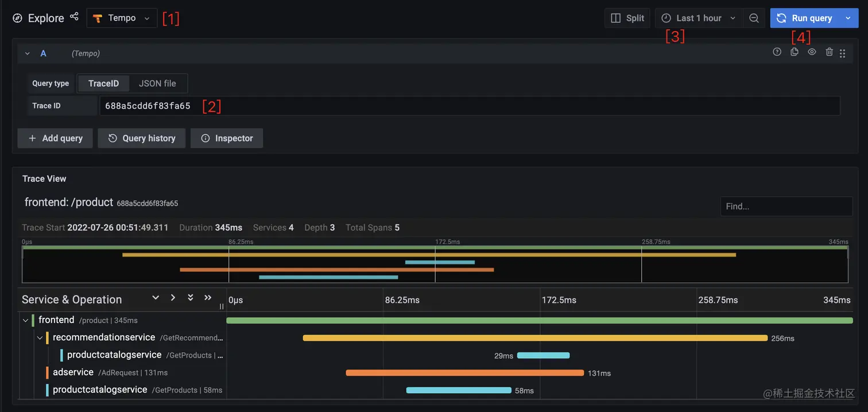This screenshot has width=868, height=412.
Task: Click the Total Spans 5 text
Action: pyautogui.click(x=373, y=228)
